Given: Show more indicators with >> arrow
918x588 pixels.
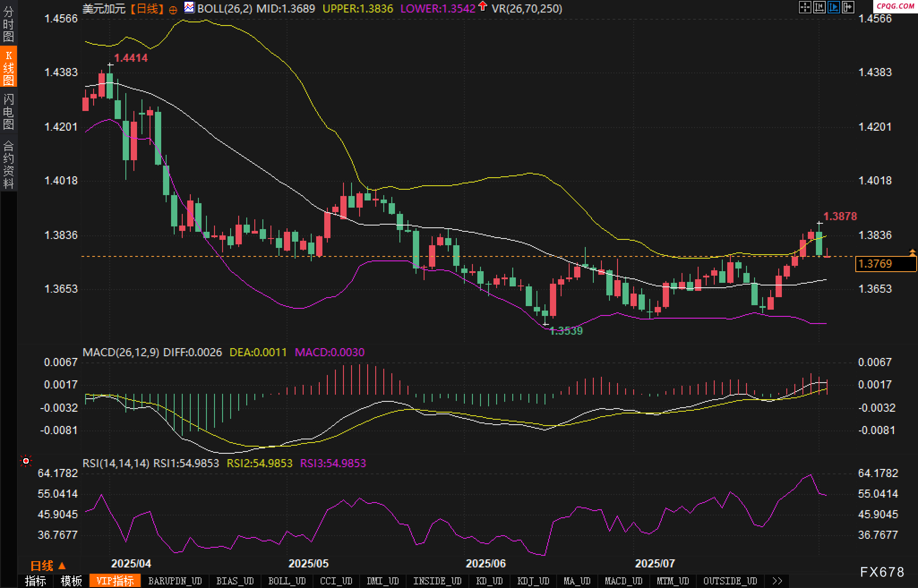Looking at the screenshot, I should click(777, 581).
